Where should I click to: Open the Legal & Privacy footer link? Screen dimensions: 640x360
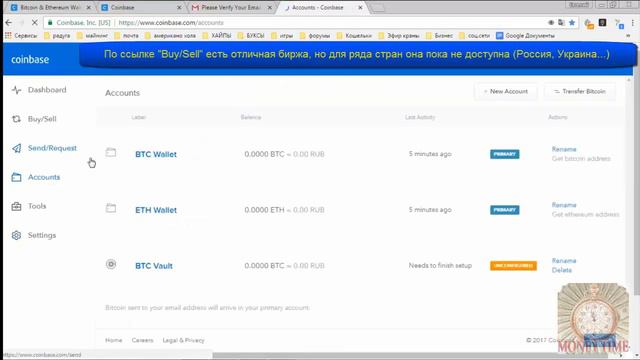click(183, 340)
